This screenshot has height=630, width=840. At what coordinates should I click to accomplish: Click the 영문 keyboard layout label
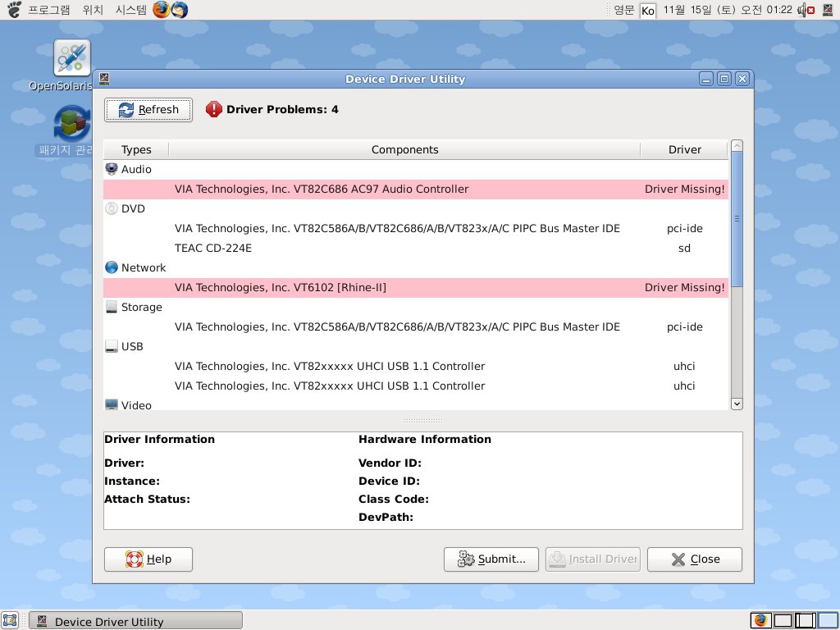point(623,10)
